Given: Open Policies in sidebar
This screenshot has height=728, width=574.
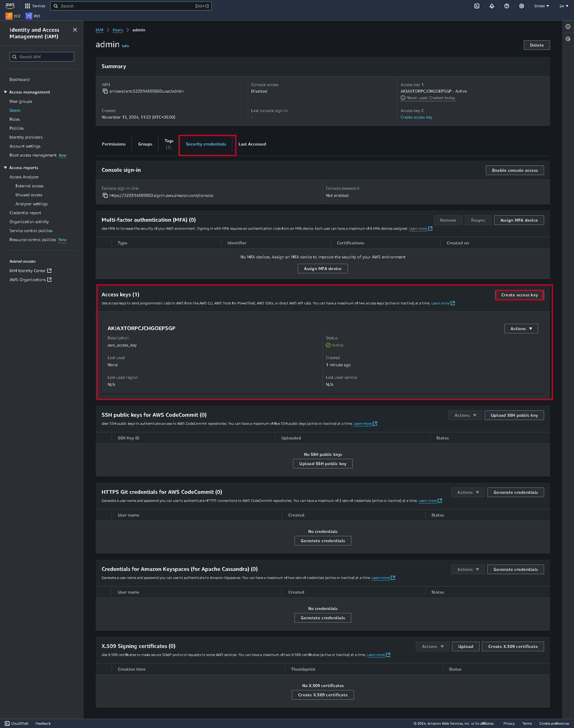Looking at the screenshot, I should 17,128.
